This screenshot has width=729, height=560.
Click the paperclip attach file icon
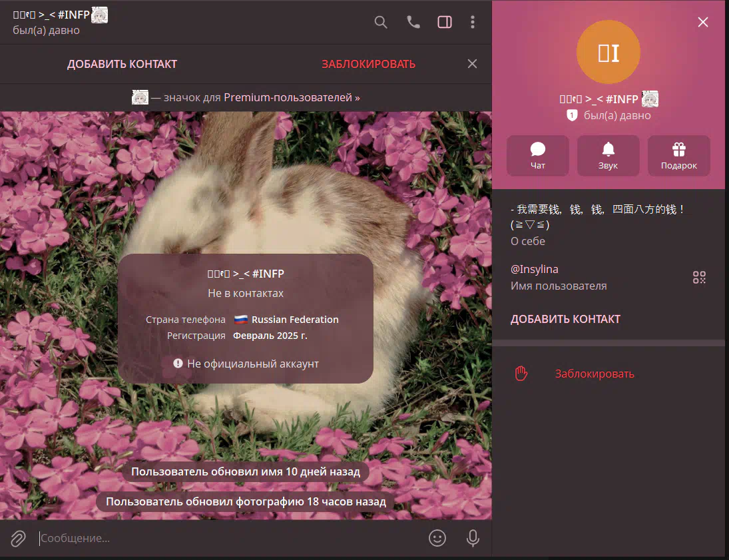pos(18,538)
